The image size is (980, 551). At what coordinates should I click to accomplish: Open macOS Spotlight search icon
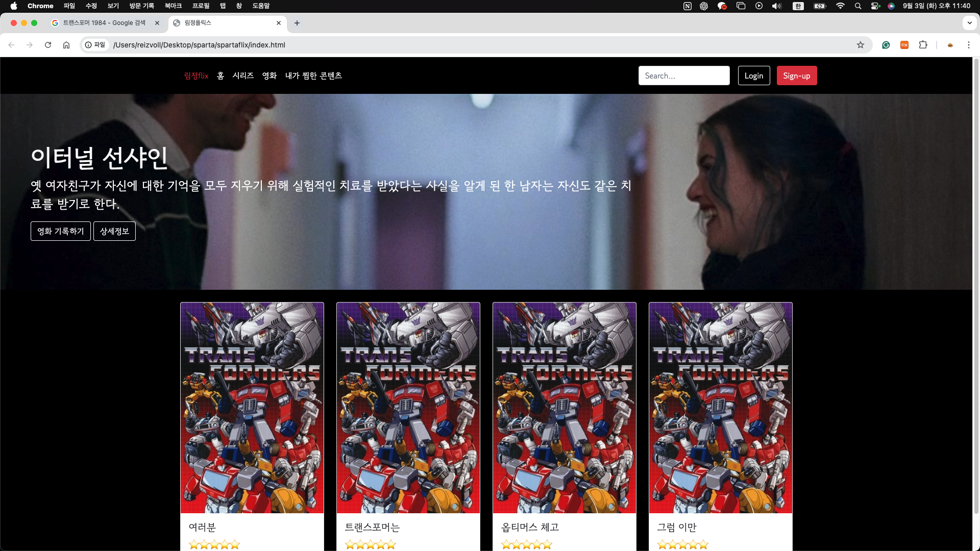[858, 6]
